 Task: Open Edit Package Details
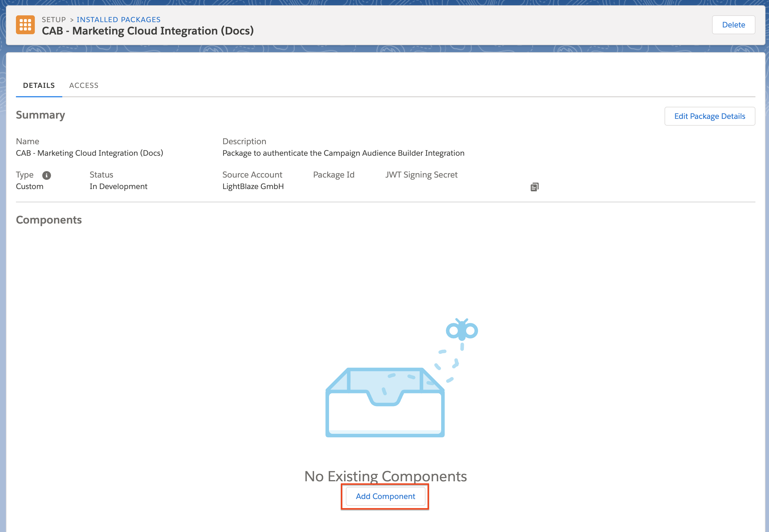pos(709,116)
